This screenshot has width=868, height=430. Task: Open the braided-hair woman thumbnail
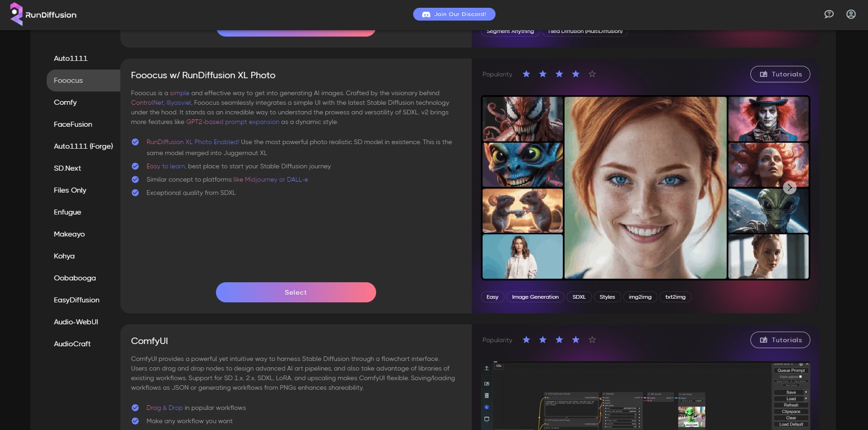(768, 256)
